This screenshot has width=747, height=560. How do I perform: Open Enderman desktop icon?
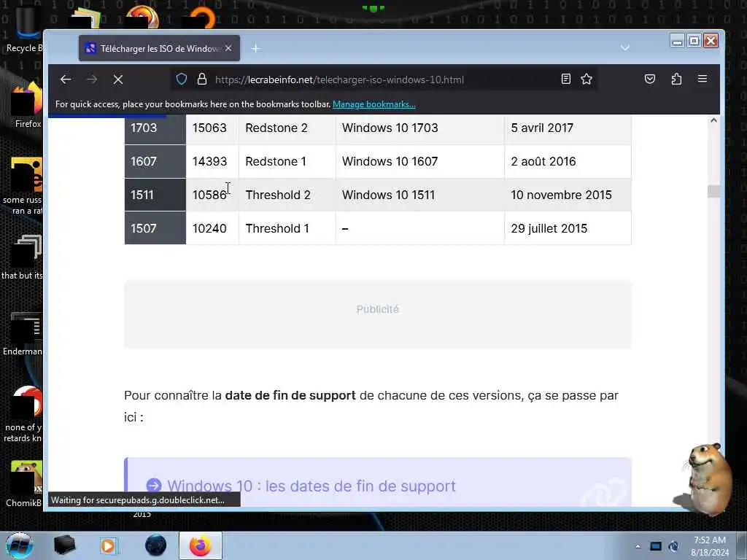[x=23, y=333]
